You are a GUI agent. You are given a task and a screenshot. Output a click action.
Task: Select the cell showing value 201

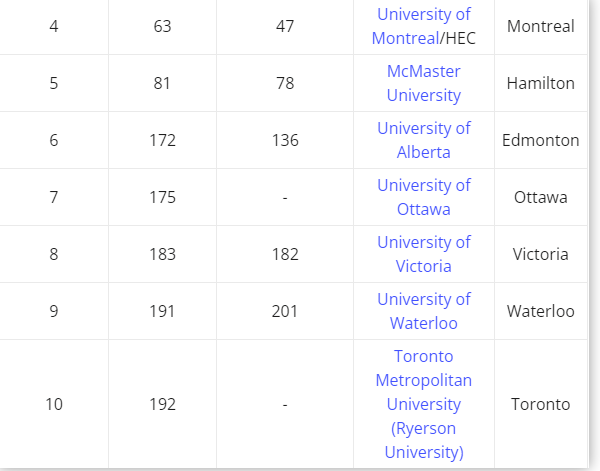[285, 311]
